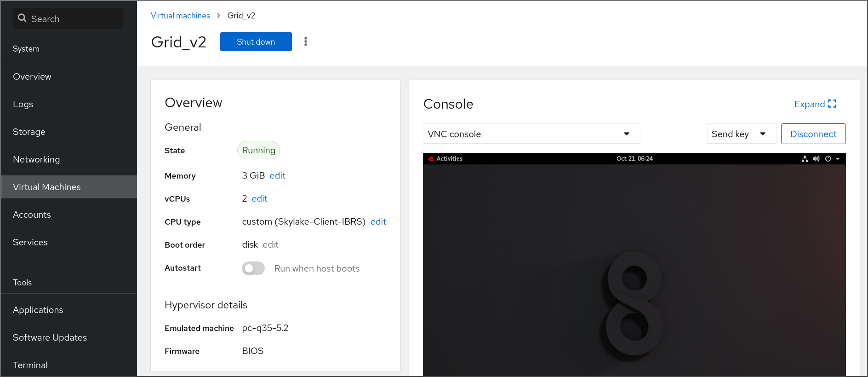
Task: Go to Storage in the sidebar
Action: (29, 132)
